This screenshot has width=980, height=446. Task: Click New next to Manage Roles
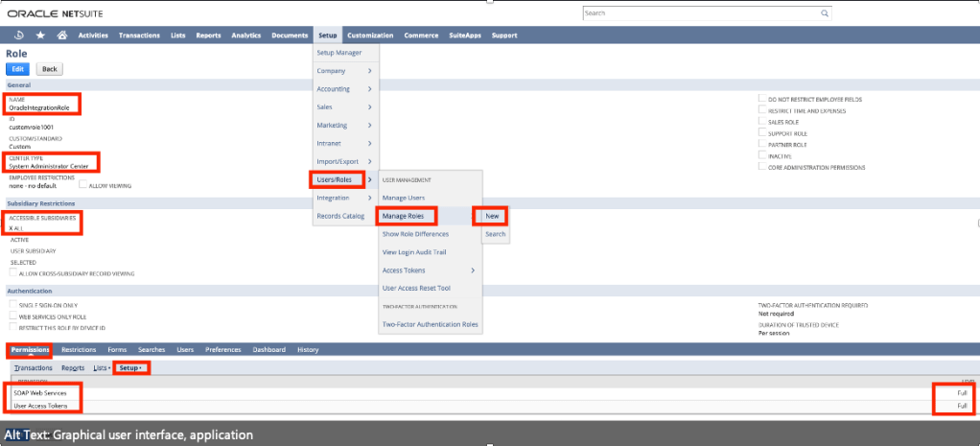[x=494, y=216]
